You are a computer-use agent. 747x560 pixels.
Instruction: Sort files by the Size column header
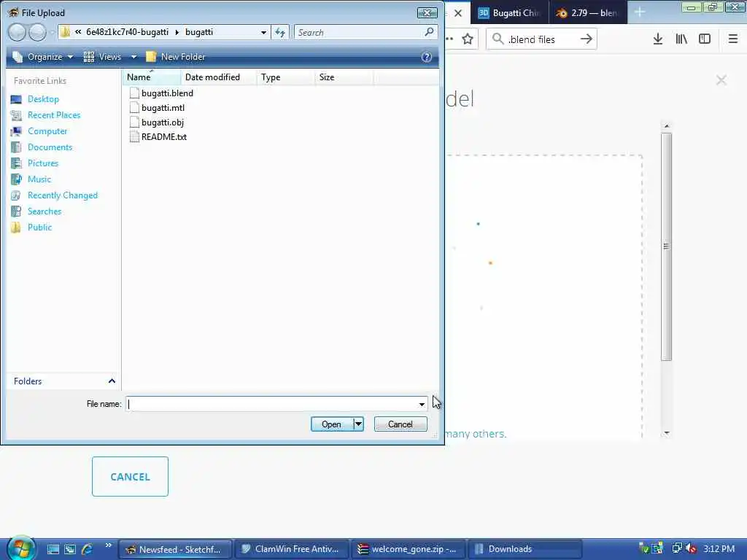(344, 77)
